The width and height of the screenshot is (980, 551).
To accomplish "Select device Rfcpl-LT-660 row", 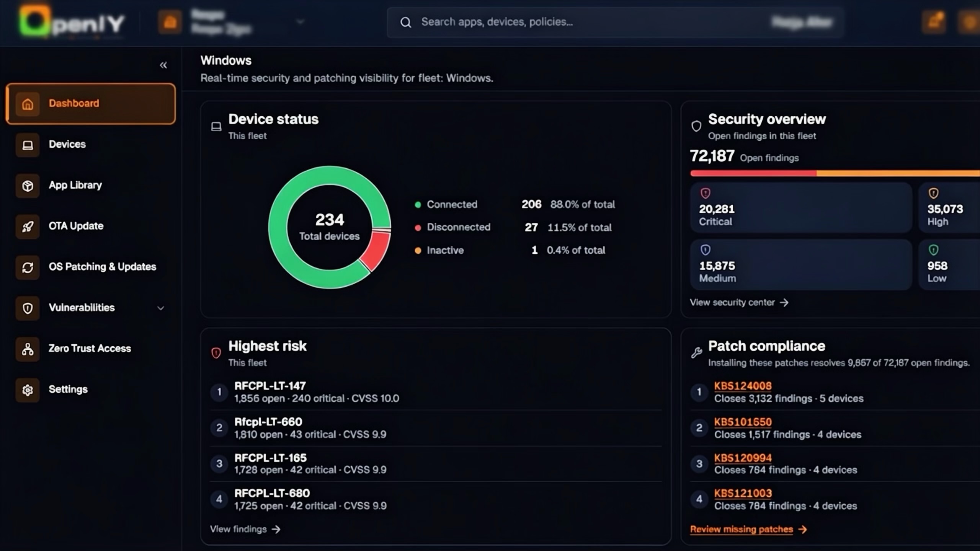I will click(x=436, y=428).
